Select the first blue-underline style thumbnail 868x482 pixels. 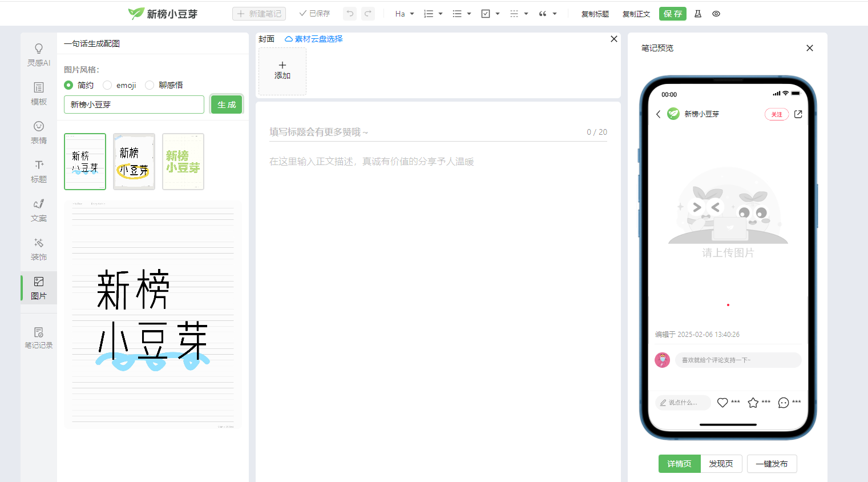[85, 162]
